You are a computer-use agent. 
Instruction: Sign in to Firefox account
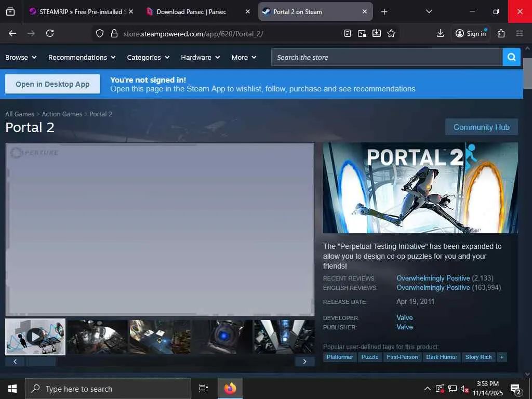click(471, 33)
